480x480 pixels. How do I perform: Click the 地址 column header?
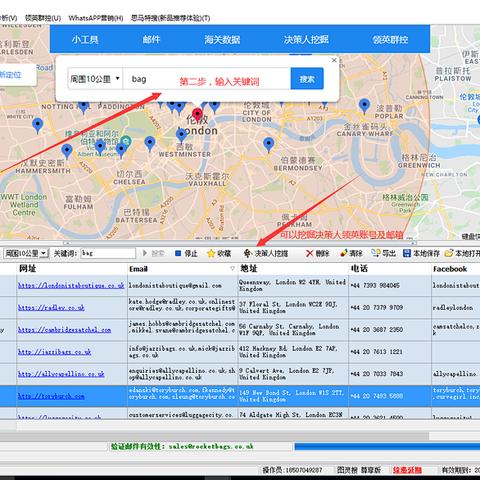pyautogui.click(x=293, y=269)
